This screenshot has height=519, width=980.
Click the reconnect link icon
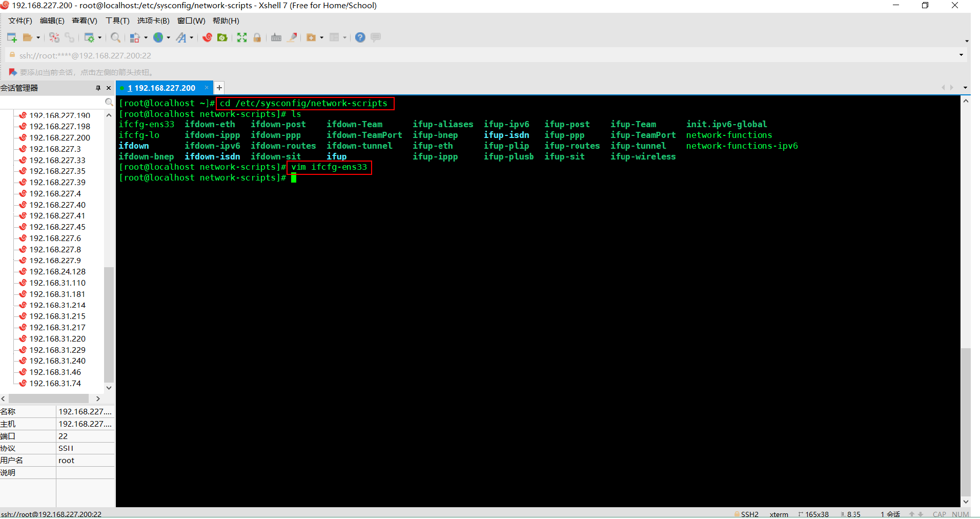[69, 37]
